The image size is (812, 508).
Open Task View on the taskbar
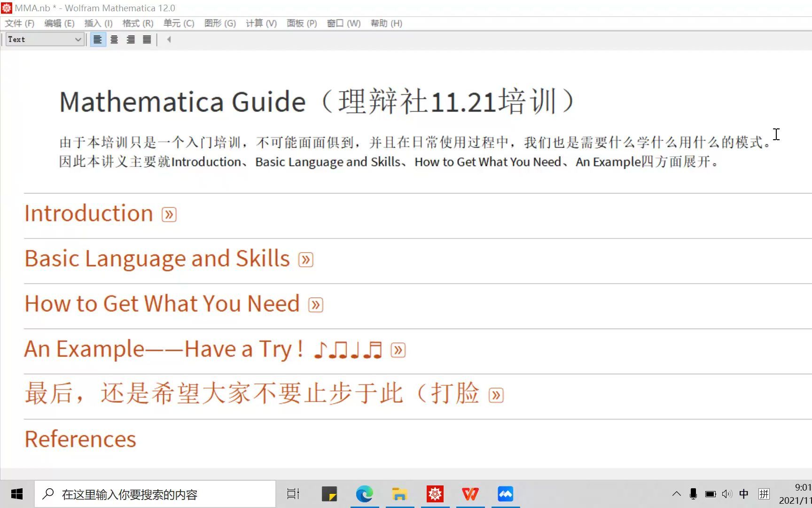click(293, 494)
